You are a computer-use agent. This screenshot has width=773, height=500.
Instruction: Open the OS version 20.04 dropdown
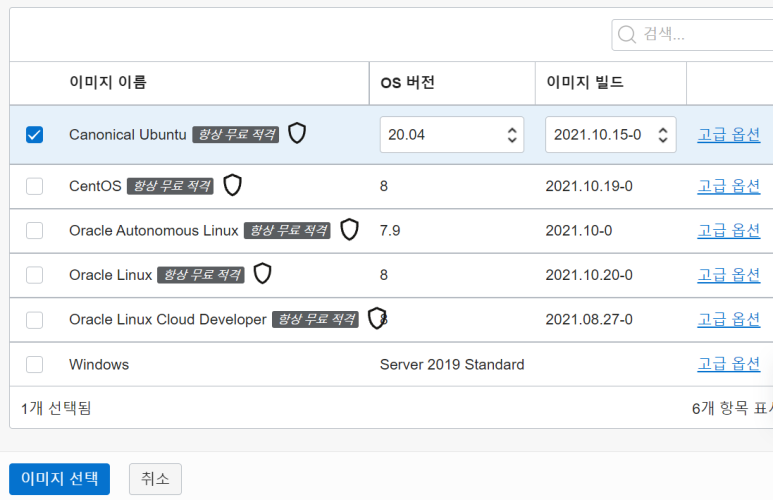452,135
